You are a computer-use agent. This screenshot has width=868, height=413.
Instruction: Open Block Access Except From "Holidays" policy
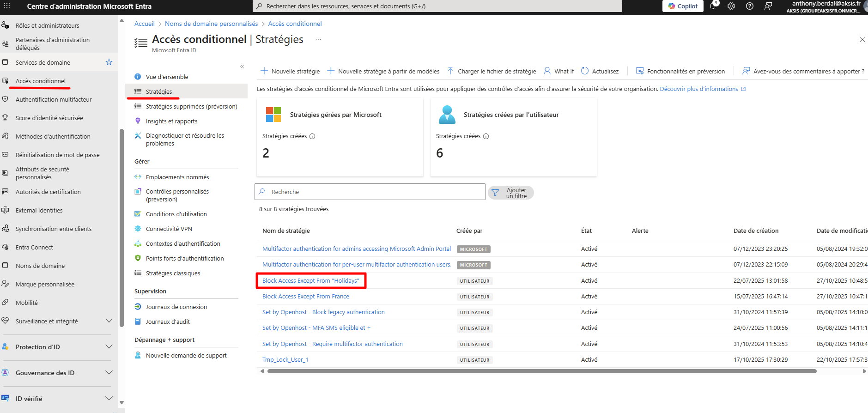point(311,281)
